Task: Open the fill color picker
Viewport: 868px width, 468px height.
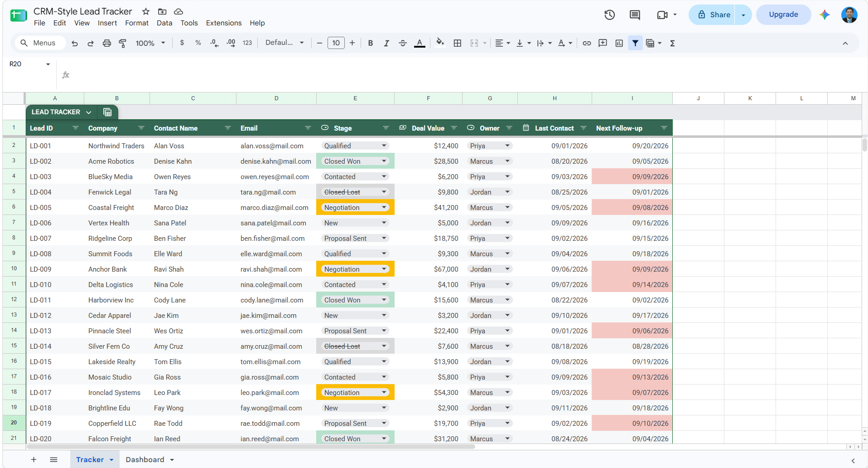Action: (x=440, y=43)
